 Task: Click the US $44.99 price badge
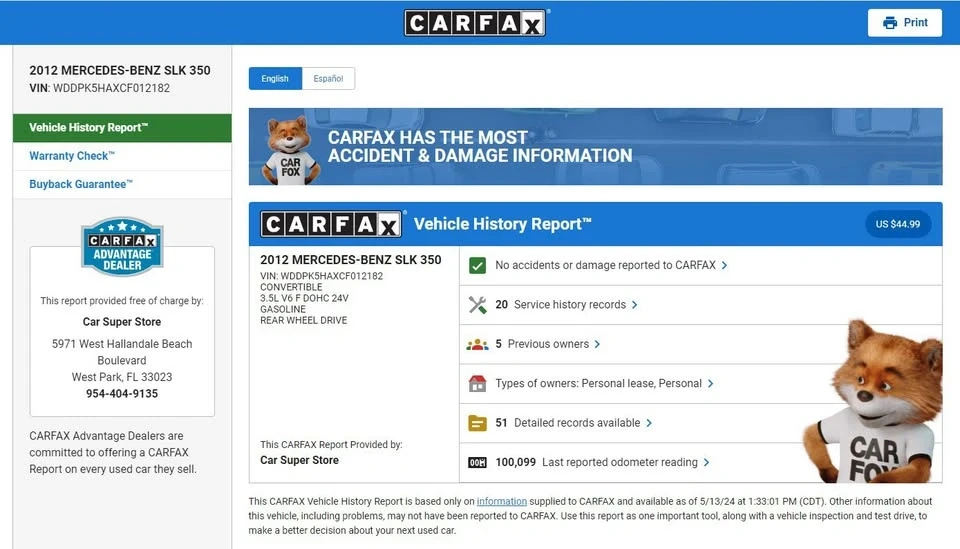point(898,224)
